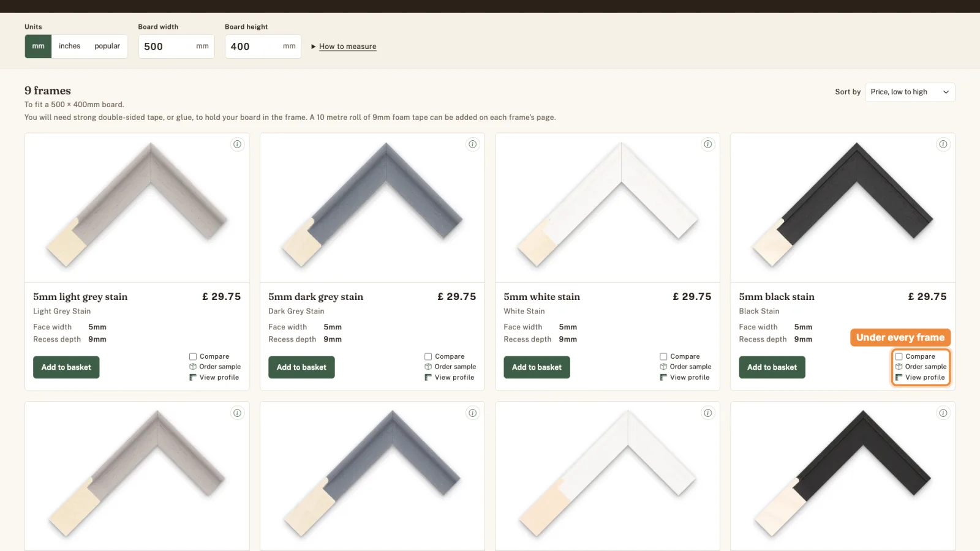
Task: Open 5mm white stain frame image
Action: coord(608,208)
